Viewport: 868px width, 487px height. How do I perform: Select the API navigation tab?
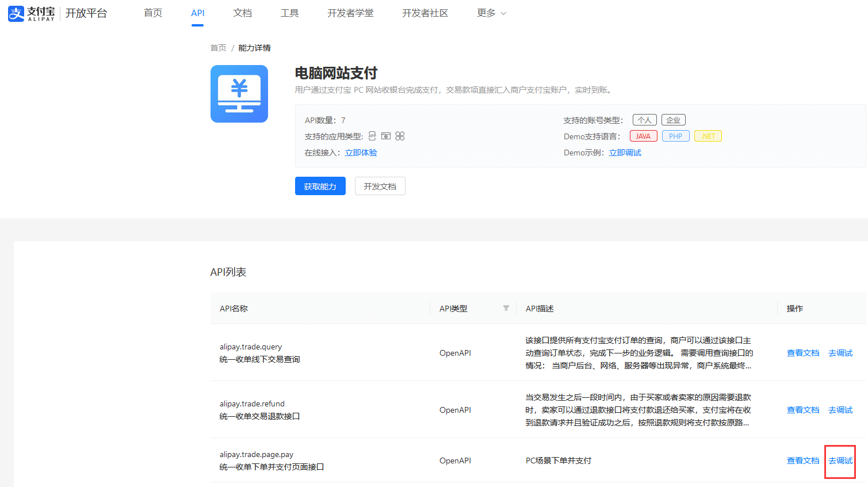[x=198, y=13]
